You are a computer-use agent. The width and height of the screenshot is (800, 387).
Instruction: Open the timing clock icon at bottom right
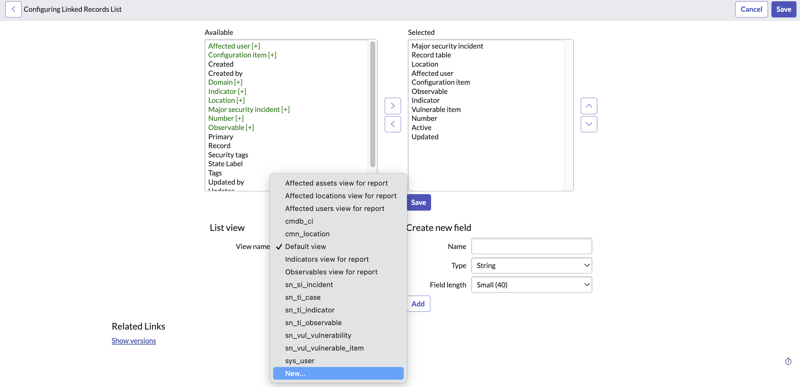[x=788, y=362]
